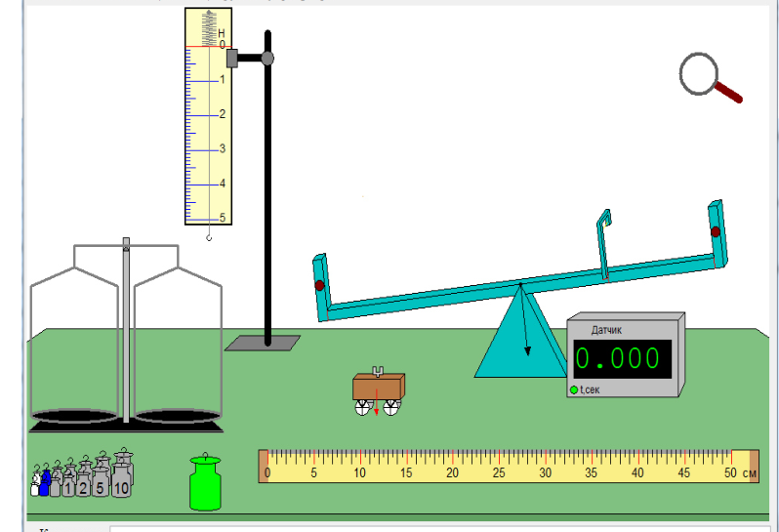Select the front blue weight

coord(44,487)
